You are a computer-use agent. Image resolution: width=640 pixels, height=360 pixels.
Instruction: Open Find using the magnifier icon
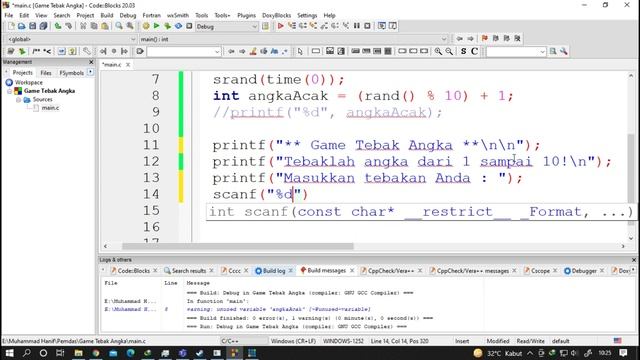(x=119, y=26)
